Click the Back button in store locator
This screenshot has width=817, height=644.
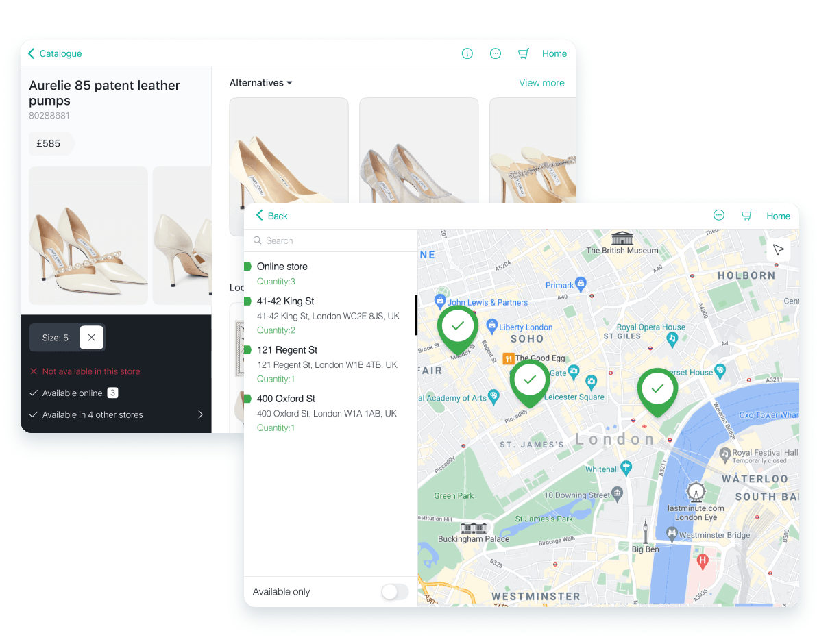pyautogui.click(x=272, y=216)
